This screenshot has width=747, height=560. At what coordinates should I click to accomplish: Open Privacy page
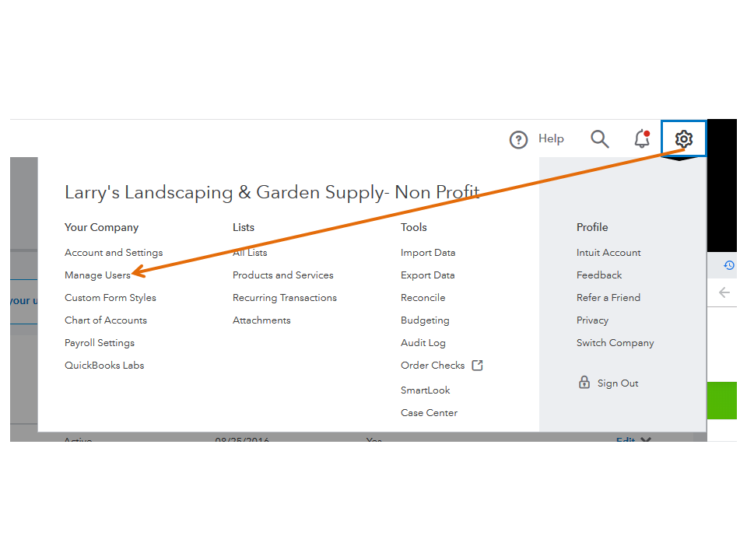point(593,320)
